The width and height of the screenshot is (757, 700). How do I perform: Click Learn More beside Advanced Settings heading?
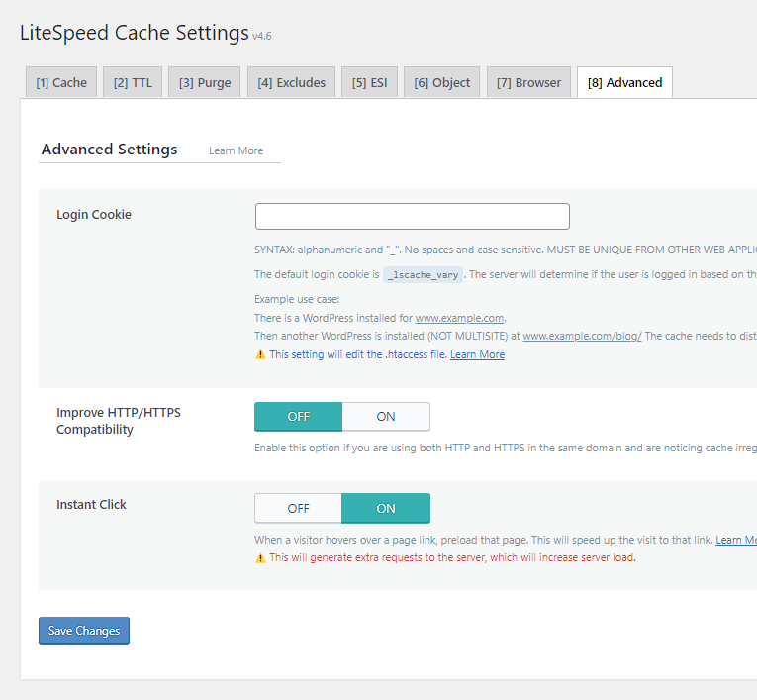[x=237, y=150]
